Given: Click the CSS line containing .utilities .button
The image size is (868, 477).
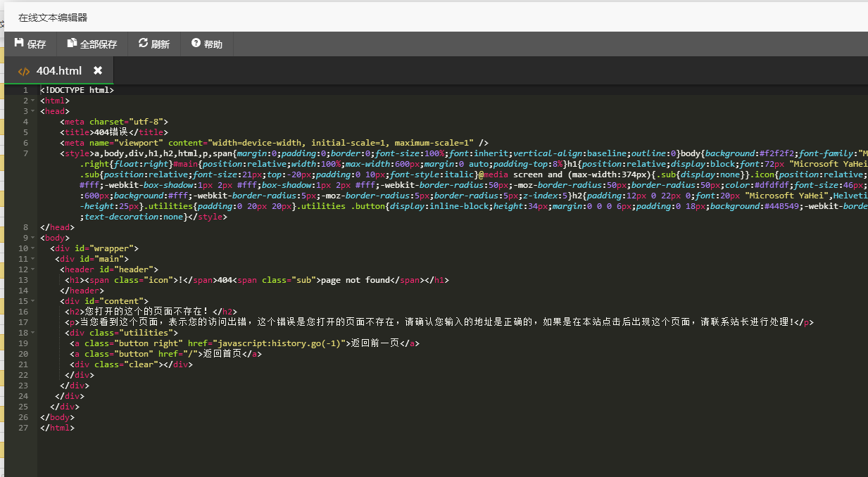Looking at the screenshot, I should (474, 206).
